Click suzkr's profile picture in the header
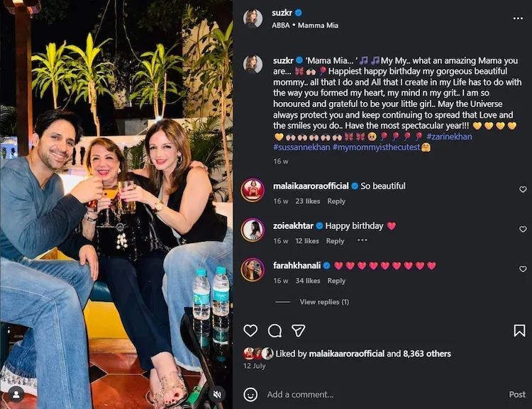532x409 pixels. (x=253, y=18)
